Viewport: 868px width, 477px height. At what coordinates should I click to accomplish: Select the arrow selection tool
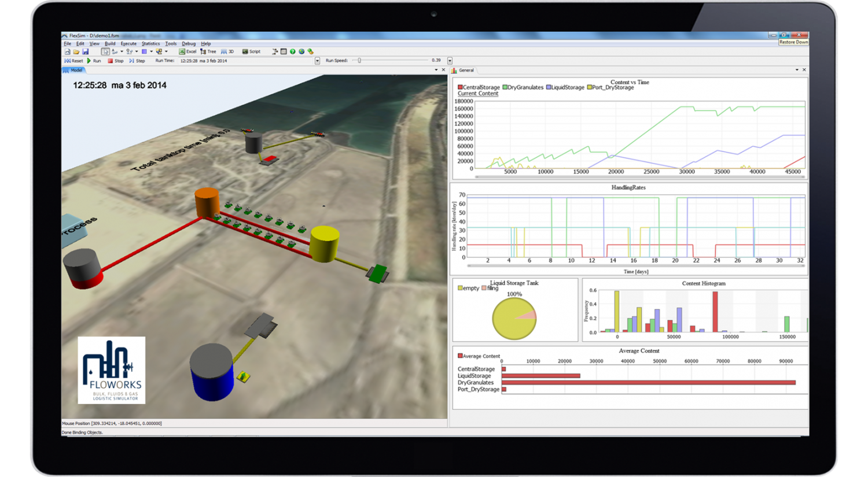pyautogui.click(x=105, y=51)
